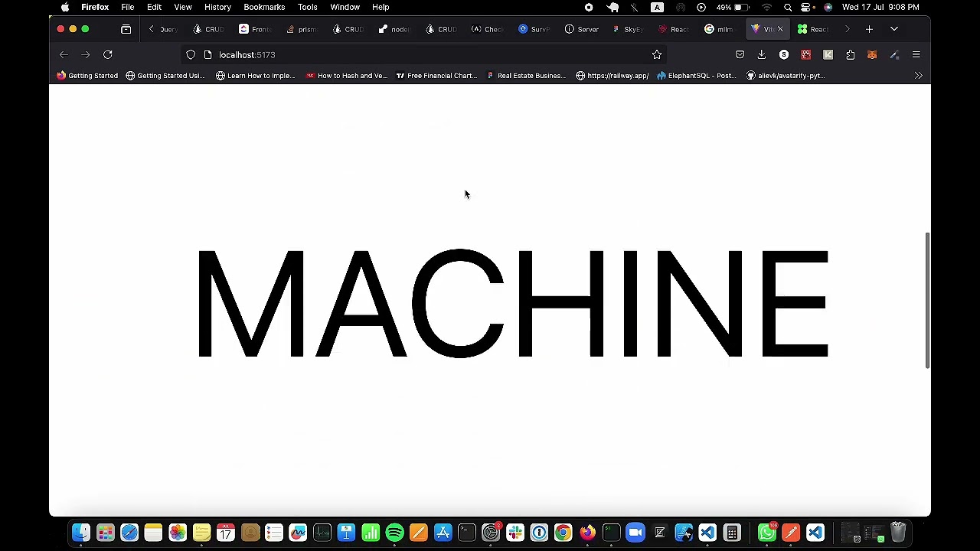Image resolution: width=980 pixels, height=551 pixels.
Task: Open the How to Hash and Ve... bookmark
Action: pyautogui.click(x=346, y=75)
